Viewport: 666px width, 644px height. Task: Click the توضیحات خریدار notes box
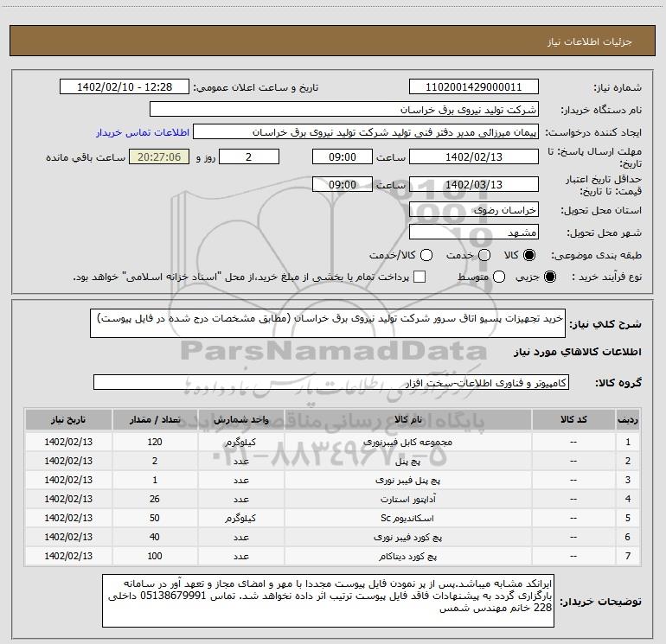(x=328, y=601)
